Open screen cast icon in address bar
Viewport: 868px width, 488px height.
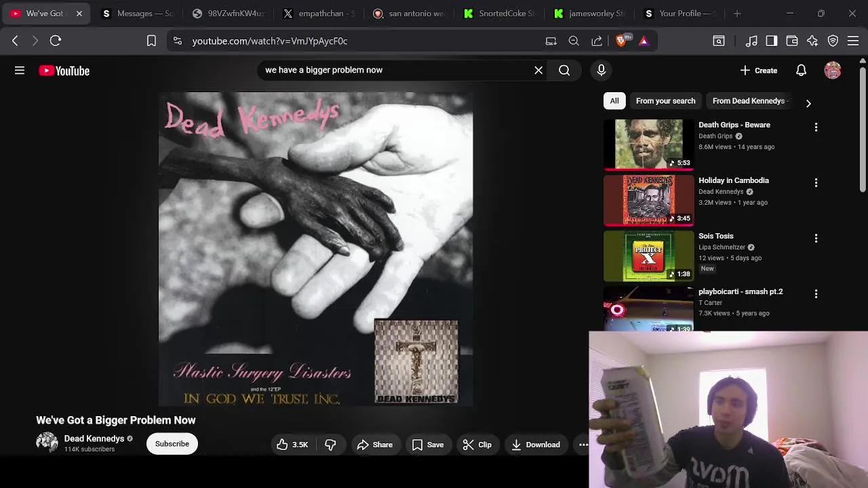551,41
